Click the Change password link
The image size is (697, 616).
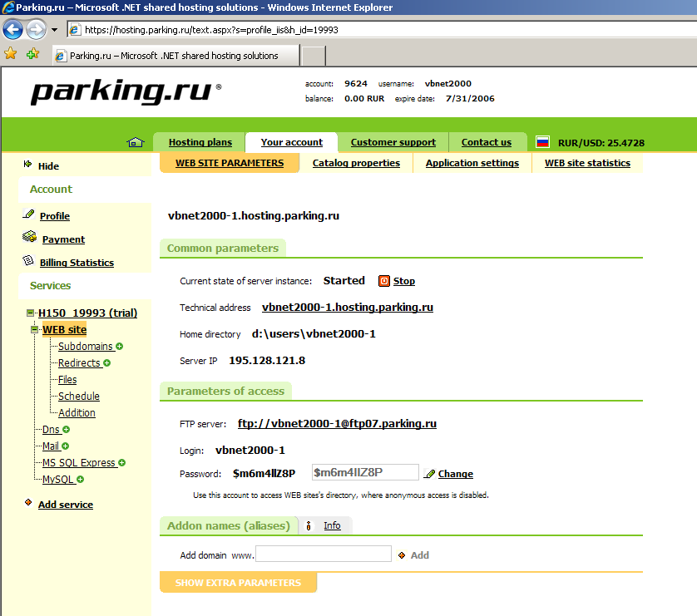click(455, 474)
